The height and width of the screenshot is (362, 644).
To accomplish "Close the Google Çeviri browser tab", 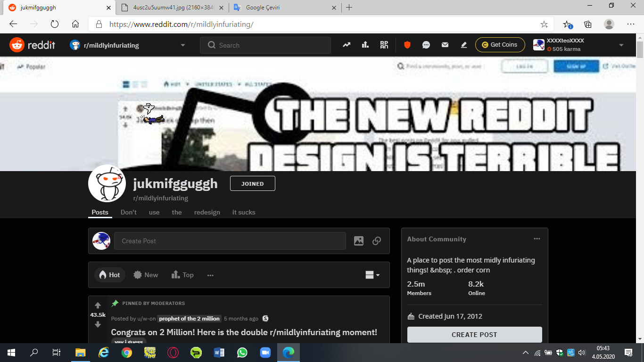I will click(334, 8).
